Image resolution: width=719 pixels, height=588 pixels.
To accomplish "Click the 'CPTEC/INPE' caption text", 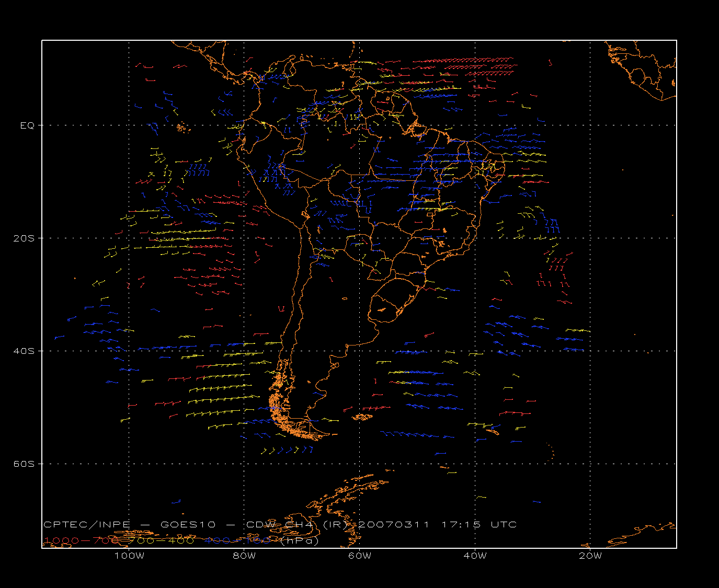I will coord(87,524).
